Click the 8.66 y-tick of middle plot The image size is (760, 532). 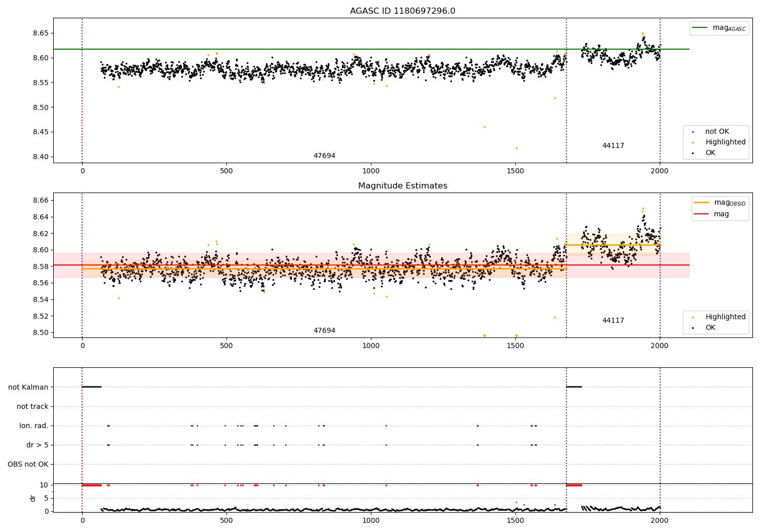pyautogui.click(x=41, y=201)
